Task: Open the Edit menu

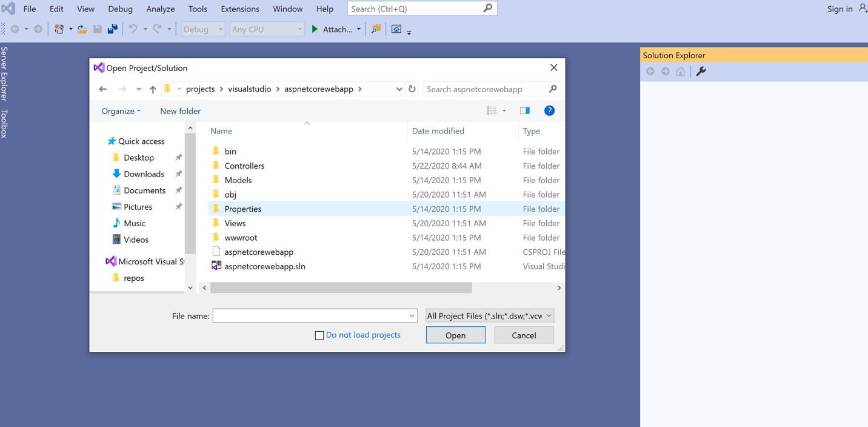Action: 56,8
